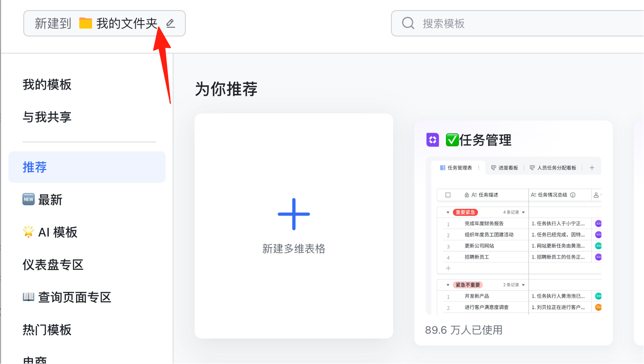Screen dimensions: 644x364
Task: Click the star icon beside AI 模板
Action: pyautogui.click(x=29, y=232)
